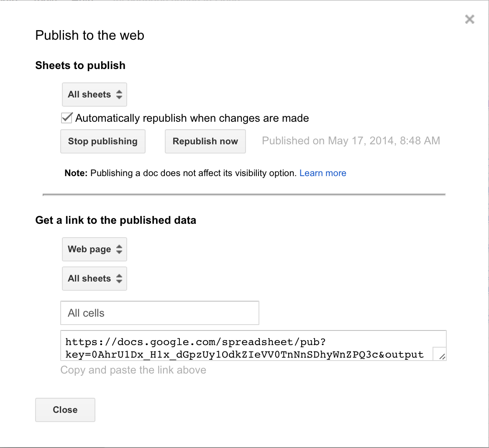Viewport: 489px width, 448px height.
Task: Click the Copy and paste the link hint
Action: [133, 370]
